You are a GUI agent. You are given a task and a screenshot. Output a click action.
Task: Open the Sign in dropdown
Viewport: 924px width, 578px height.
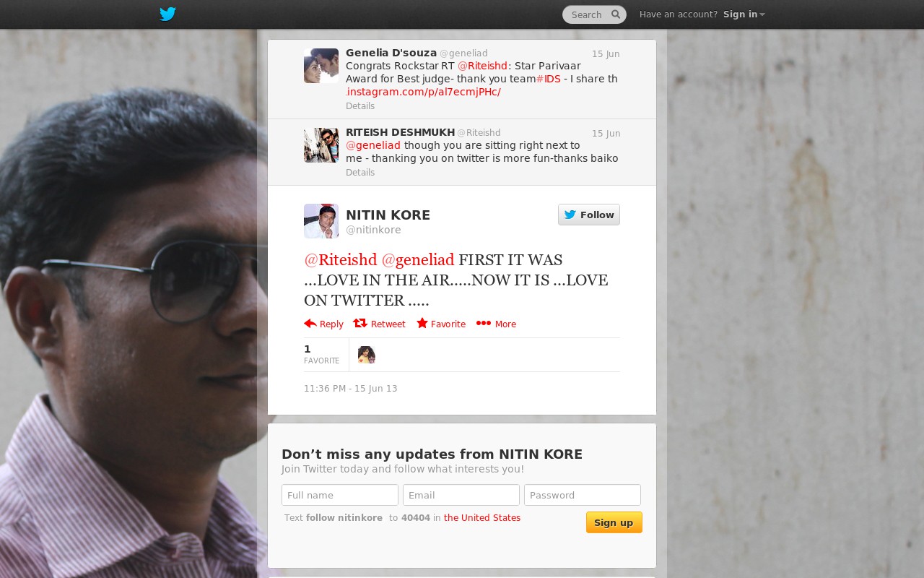coord(744,14)
